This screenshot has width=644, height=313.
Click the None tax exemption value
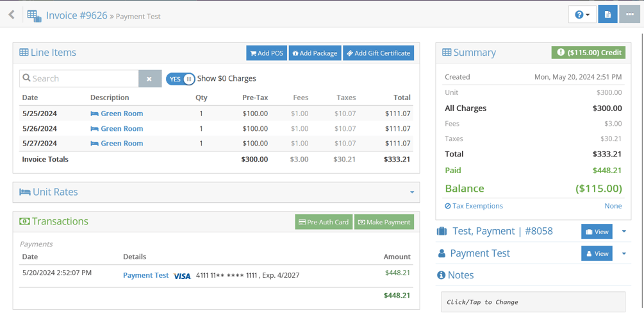(613, 206)
